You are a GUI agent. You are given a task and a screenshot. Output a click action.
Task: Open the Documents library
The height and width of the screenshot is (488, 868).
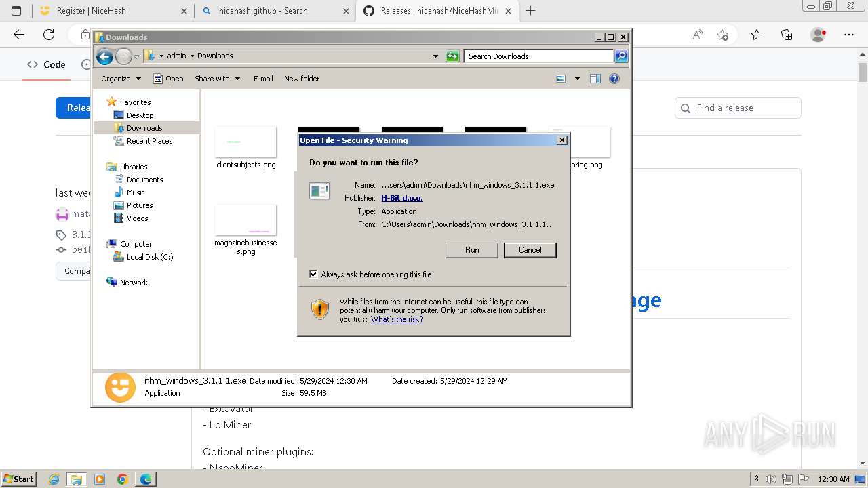144,180
